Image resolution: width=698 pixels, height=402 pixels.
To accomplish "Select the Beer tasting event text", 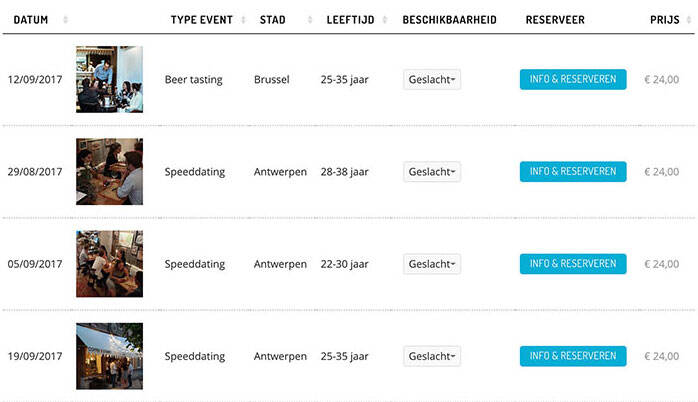I will pos(194,80).
